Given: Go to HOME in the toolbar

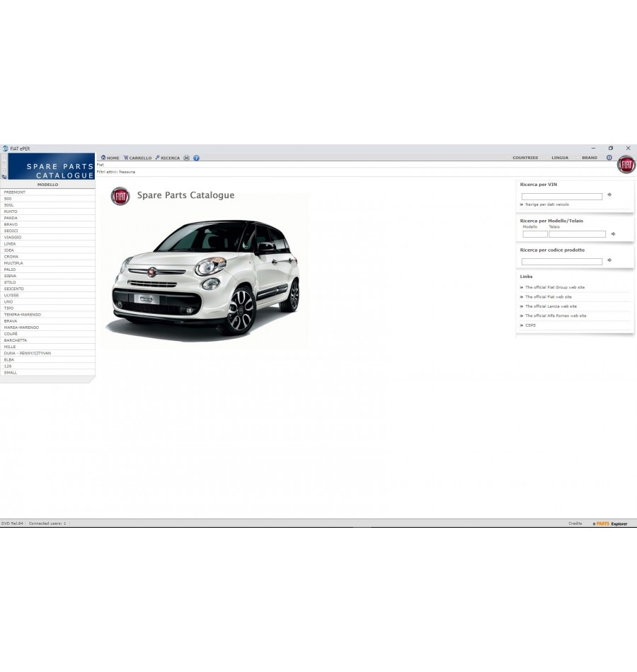Looking at the screenshot, I should pos(110,158).
